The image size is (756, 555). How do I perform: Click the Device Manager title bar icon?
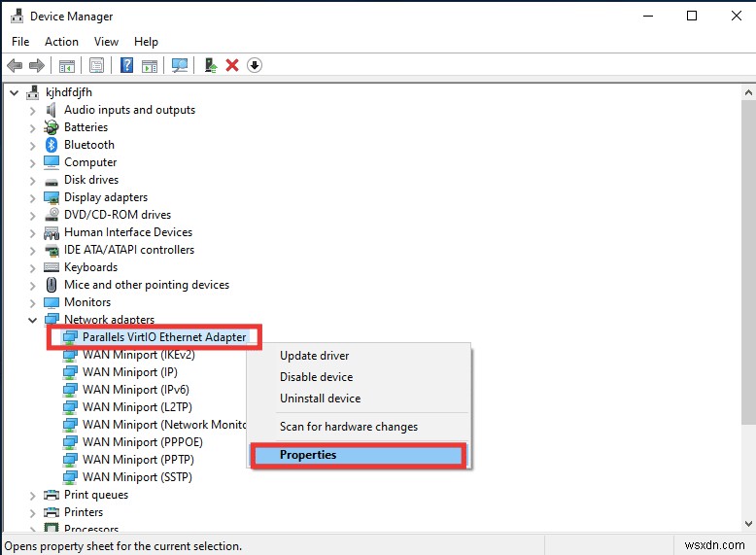click(17, 16)
